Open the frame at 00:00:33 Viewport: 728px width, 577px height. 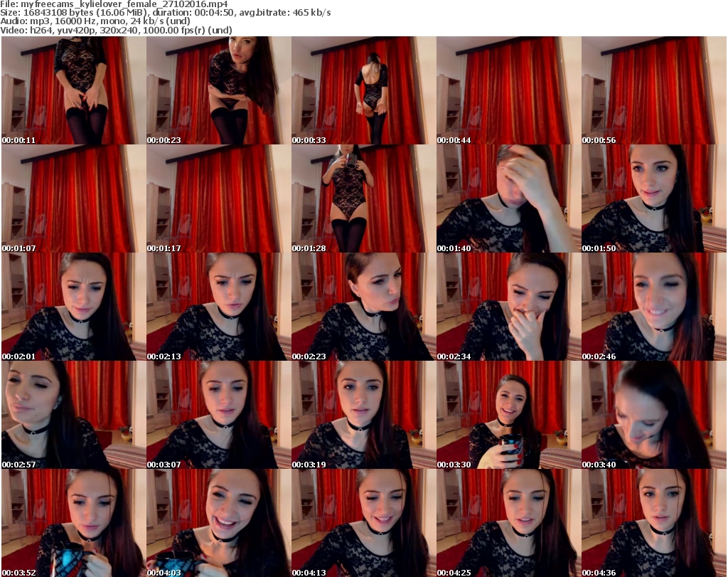(x=363, y=90)
